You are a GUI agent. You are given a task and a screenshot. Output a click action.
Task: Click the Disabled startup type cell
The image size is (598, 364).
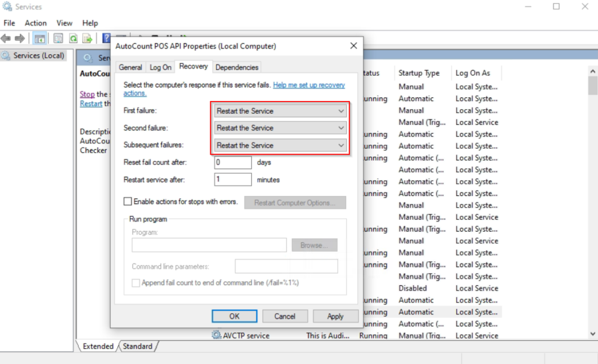[413, 288]
